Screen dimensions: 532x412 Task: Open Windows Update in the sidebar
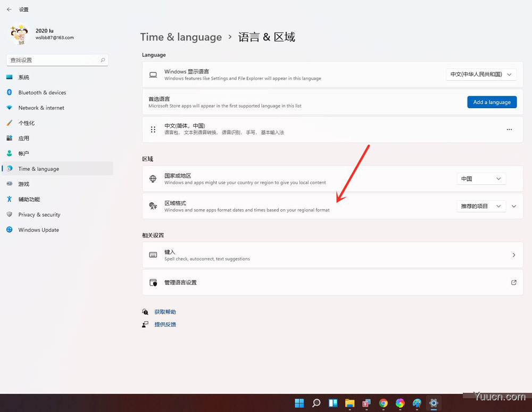click(x=57, y=230)
